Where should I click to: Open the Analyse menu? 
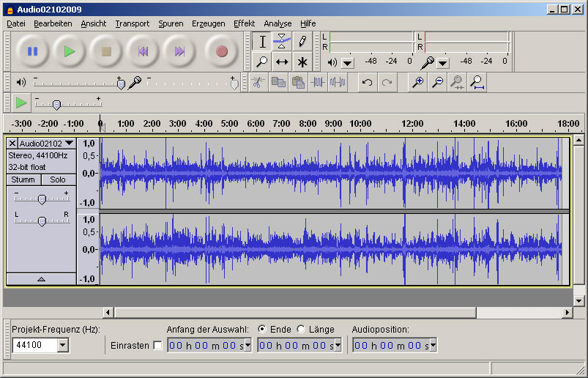278,23
